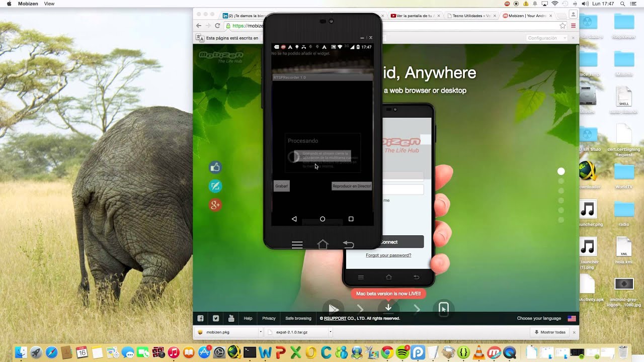Click the Google Plus share icon on the webpage
This screenshot has height=362, width=644.
point(215,205)
